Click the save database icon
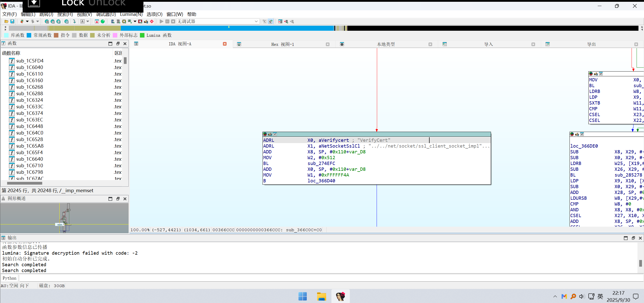Image resolution: width=644 pixels, height=303 pixels. pos(12,21)
